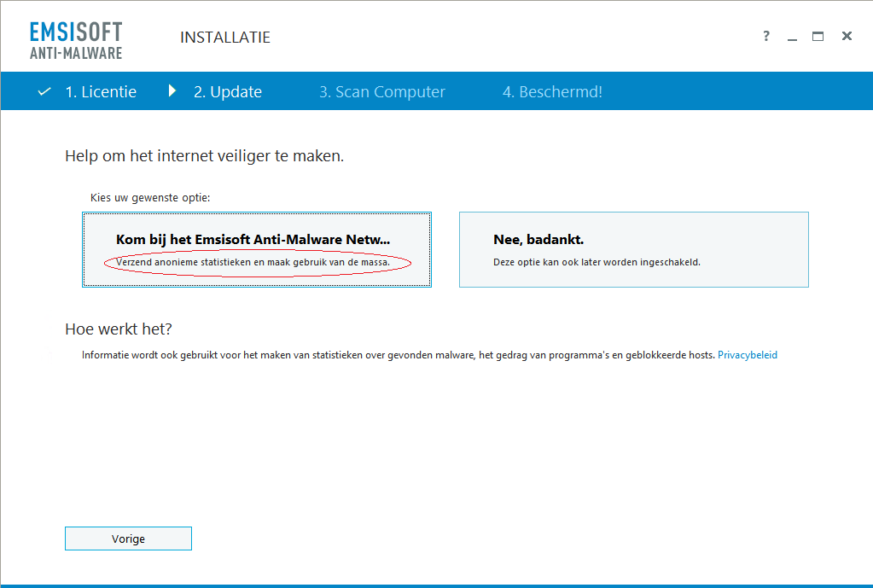
Task: Select the 2. Update step
Action: point(228,91)
